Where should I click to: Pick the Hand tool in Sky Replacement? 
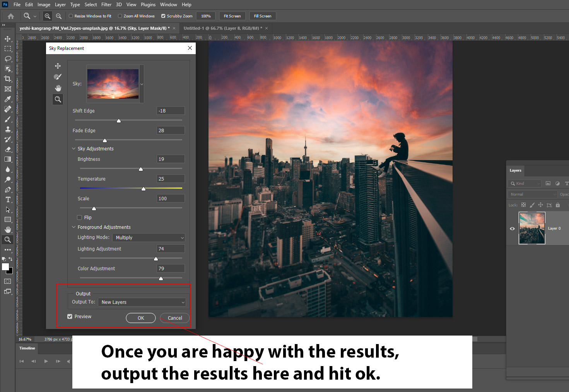pyautogui.click(x=58, y=88)
